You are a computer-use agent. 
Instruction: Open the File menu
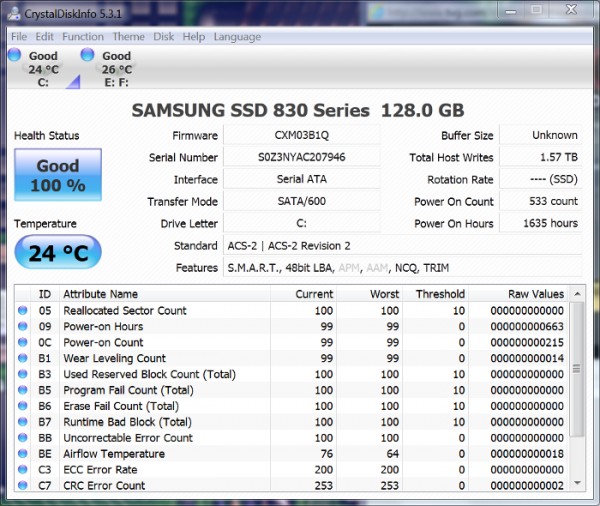(x=19, y=37)
